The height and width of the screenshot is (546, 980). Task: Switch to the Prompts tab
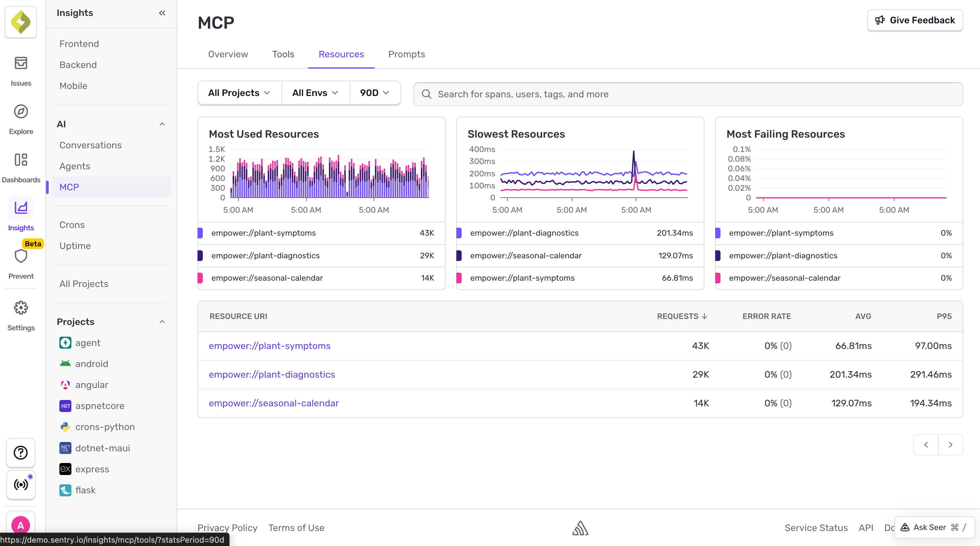[406, 54]
